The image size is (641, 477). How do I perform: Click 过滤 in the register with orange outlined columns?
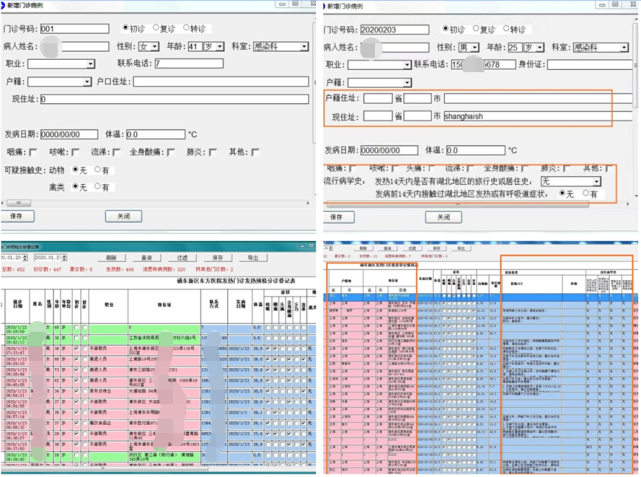point(412,248)
